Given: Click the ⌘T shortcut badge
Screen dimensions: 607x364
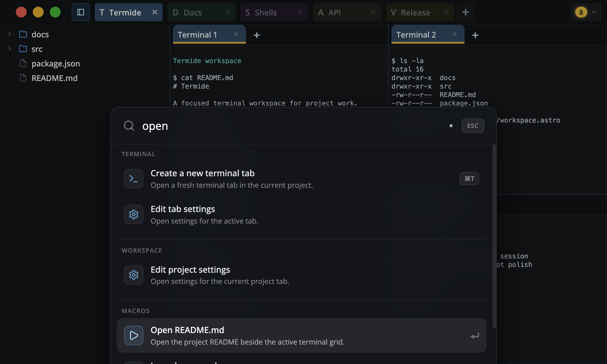Looking at the screenshot, I should click(x=469, y=179).
